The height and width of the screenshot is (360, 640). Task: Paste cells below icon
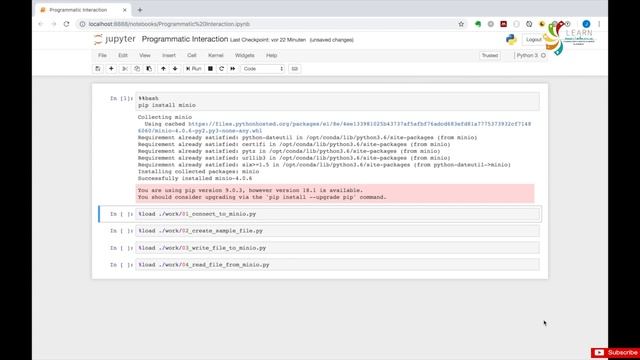149,69
